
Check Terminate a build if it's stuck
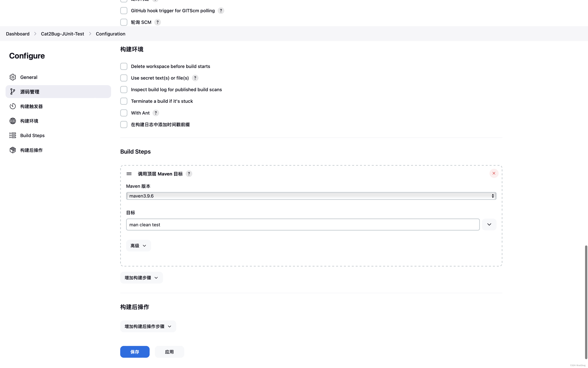coord(124,101)
